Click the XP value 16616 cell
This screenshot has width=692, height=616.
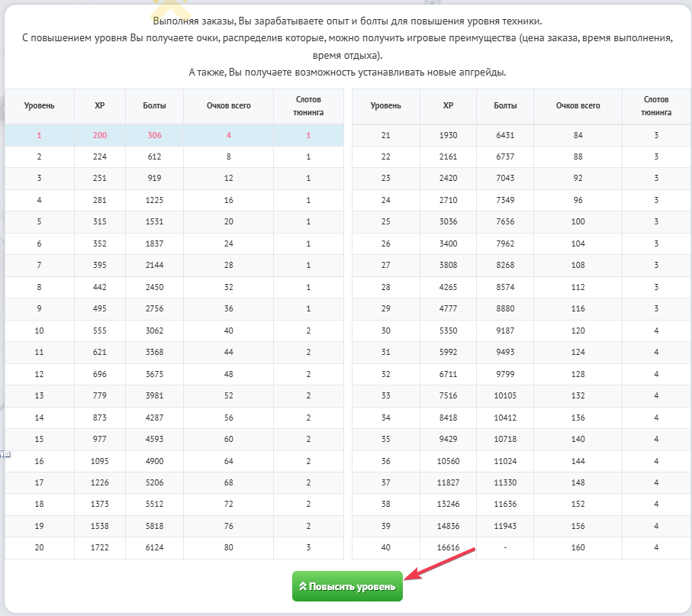pos(448,547)
